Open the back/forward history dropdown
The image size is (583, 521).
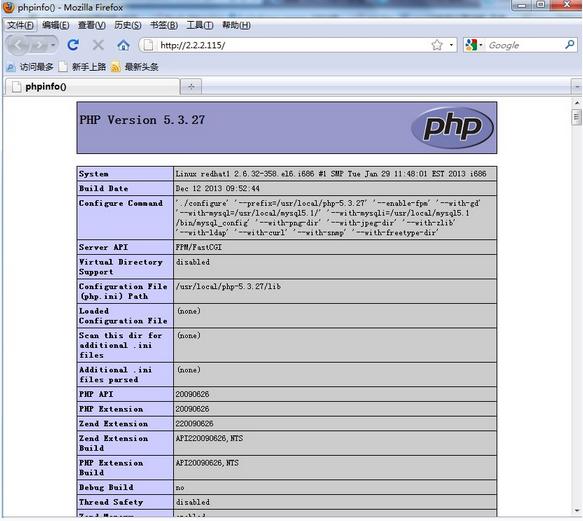(53, 45)
